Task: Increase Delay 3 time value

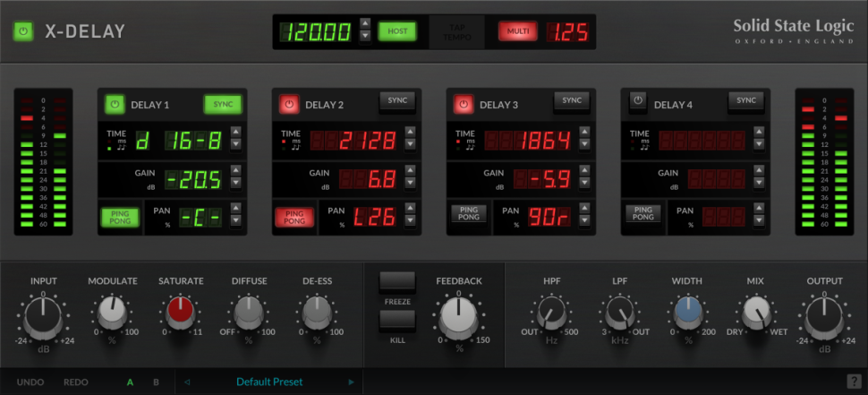Action: (x=584, y=132)
